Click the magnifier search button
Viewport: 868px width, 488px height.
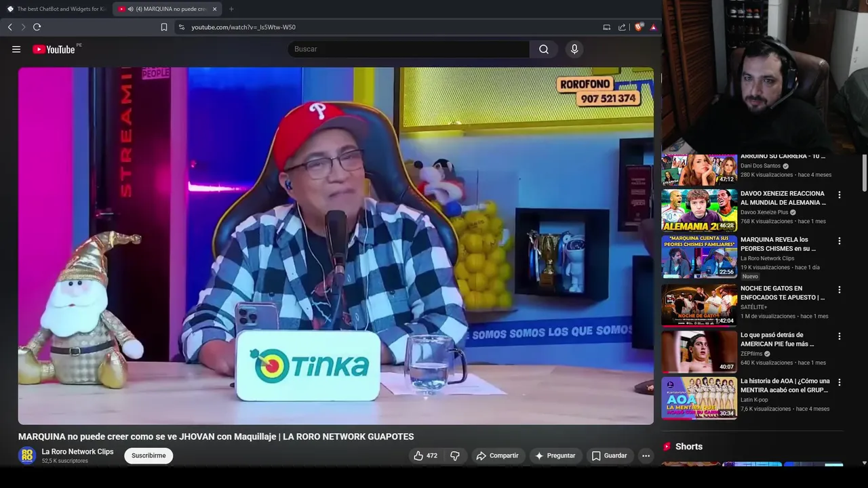coord(544,49)
